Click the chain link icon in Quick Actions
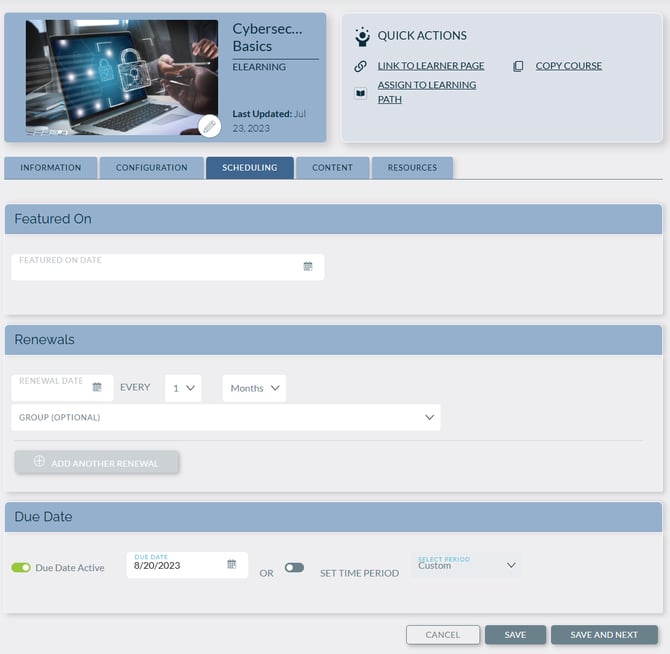This screenshot has height=654, width=670. pyautogui.click(x=361, y=66)
